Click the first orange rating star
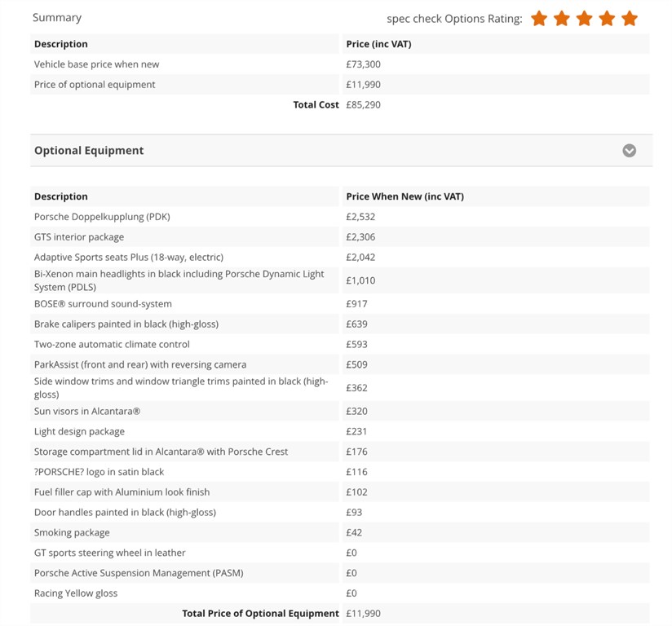Viewport: 672px width, 626px height. click(x=539, y=18)
